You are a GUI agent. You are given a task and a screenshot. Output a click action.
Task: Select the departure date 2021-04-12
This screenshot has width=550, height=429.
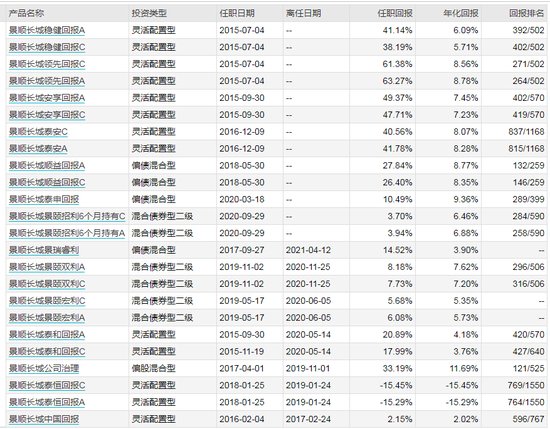308,250
